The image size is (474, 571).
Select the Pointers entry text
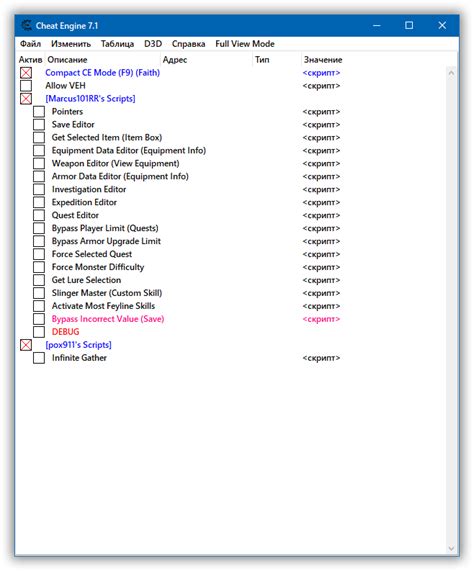67,112
